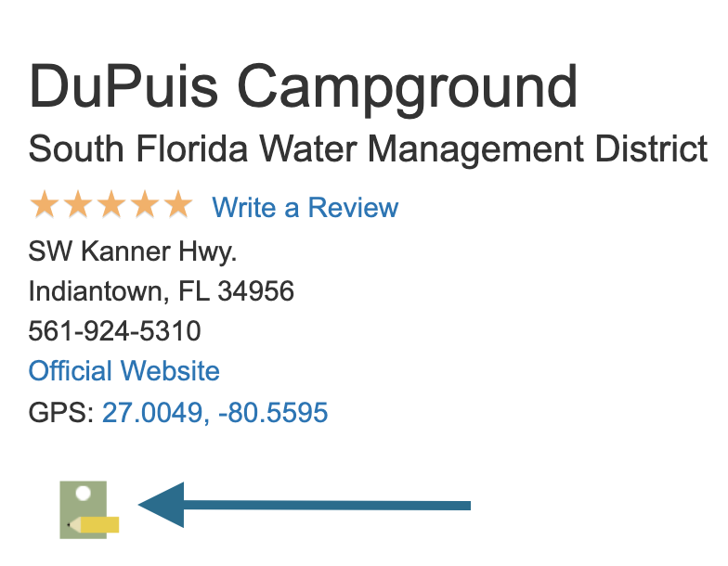
Task: Click the Indiantown, FL city text
Action: [x=119, y=291]
